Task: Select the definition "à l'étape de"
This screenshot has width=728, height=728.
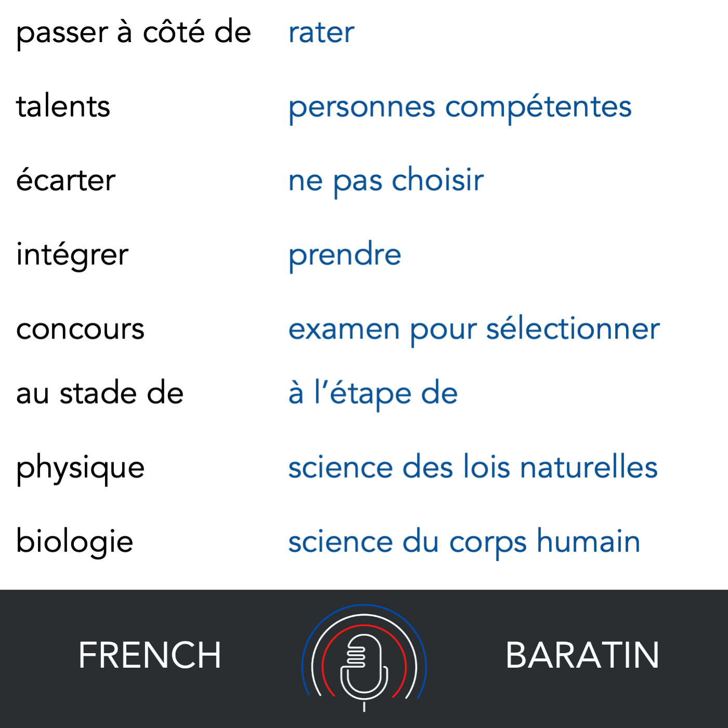Action: (x=373, y=393)
